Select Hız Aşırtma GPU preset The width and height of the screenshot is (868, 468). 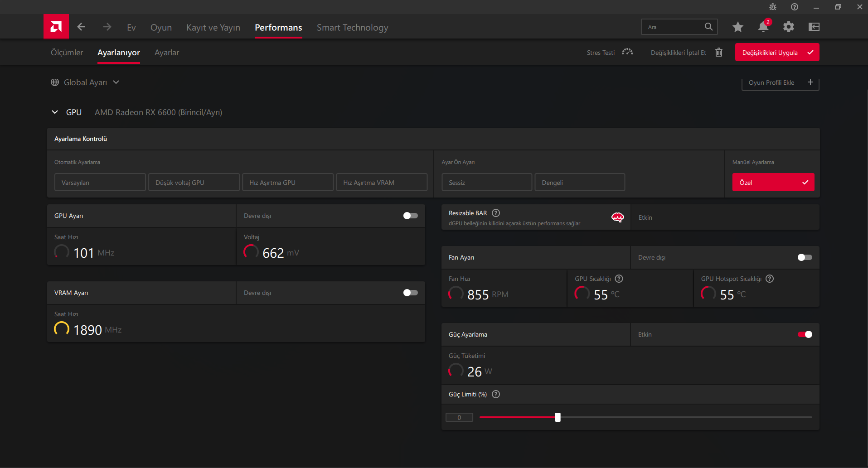click(288, 182)
